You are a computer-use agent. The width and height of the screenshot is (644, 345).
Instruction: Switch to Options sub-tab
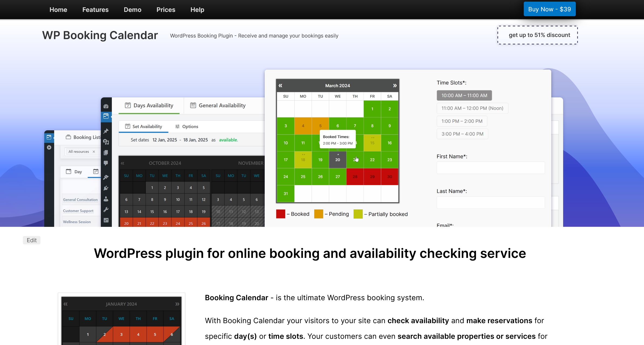(187, 127)
